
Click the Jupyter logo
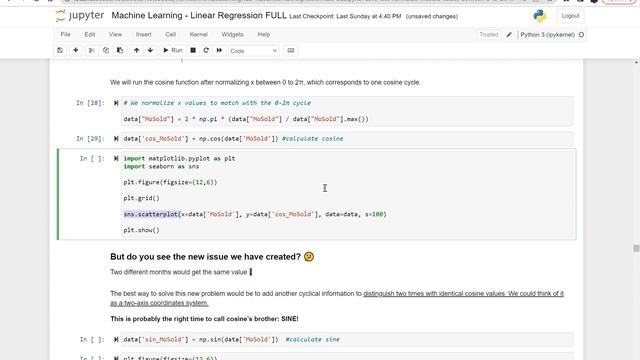[x=80, y=16]
